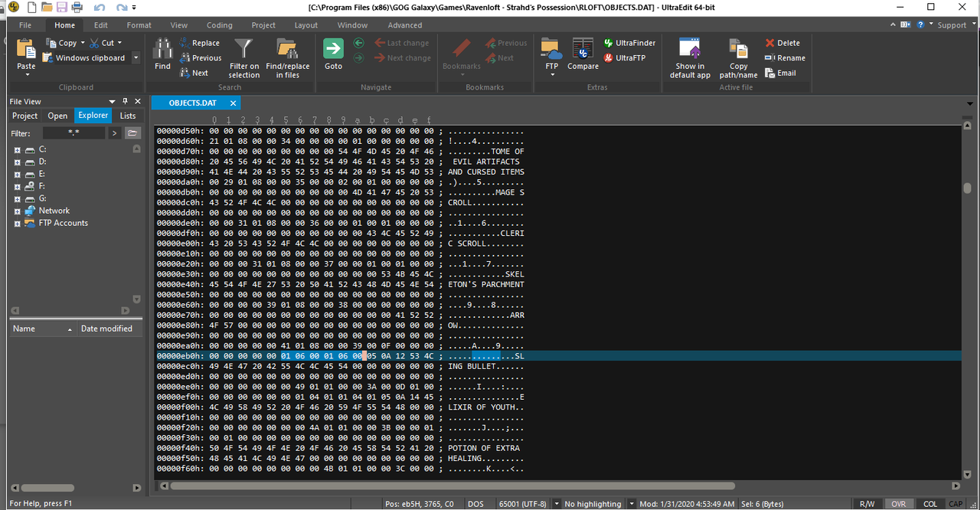
Task: Open the File menu
Action: pos(25,25)
